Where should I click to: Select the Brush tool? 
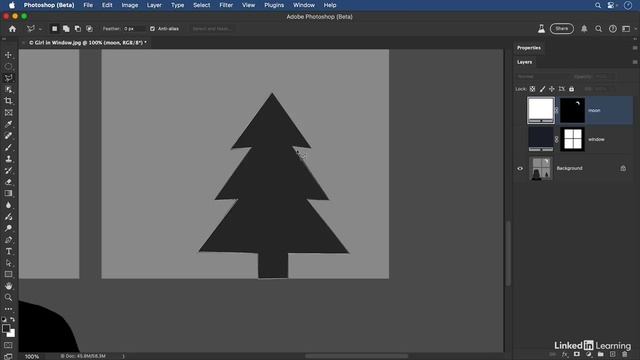point(8,147)
